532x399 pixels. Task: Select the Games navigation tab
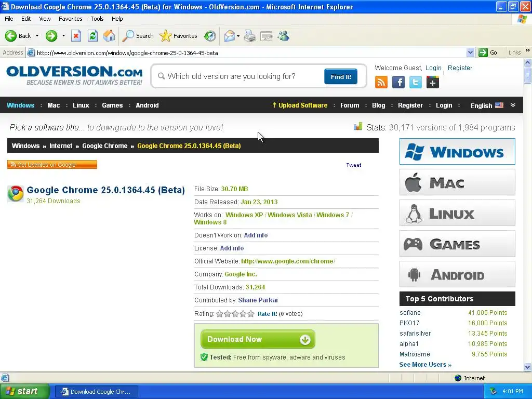click(112, 105)
